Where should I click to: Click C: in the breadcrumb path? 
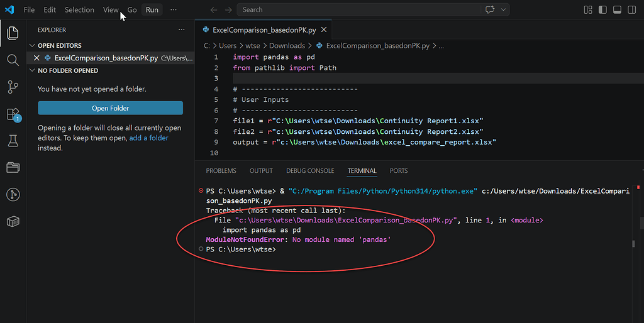click(x=207, y=45)
